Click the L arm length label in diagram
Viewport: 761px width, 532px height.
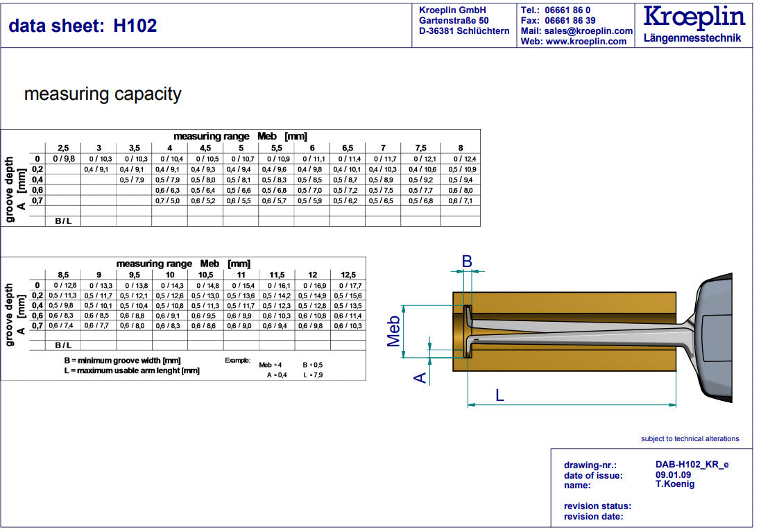[x=499, y=395]
